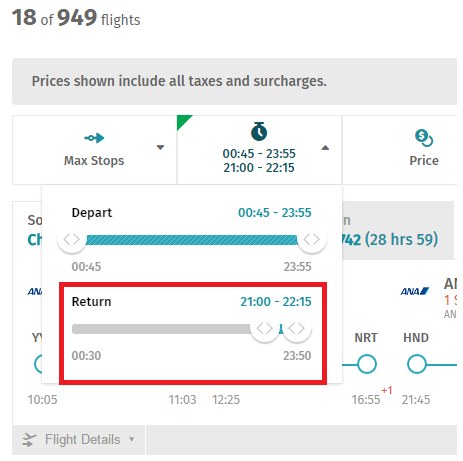Screen dimensions: 463x461
Task: Collapse the time filter dropdown arrow
Action: pyautogui.click(x=325, y=148)
